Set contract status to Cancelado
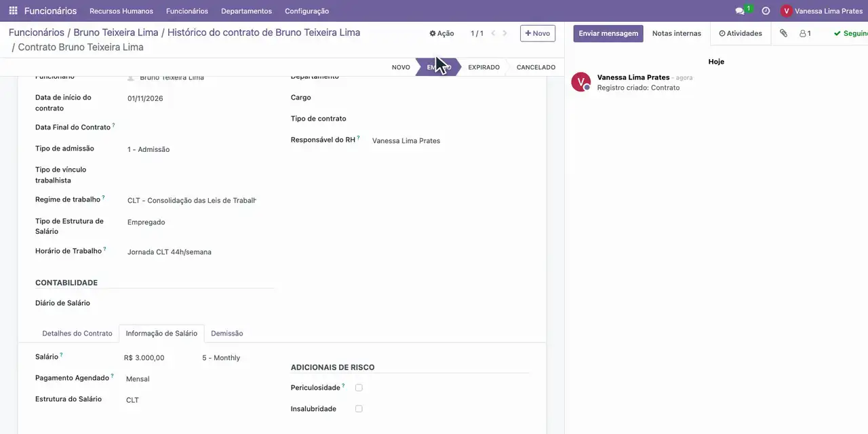 [x=536, y=67]
